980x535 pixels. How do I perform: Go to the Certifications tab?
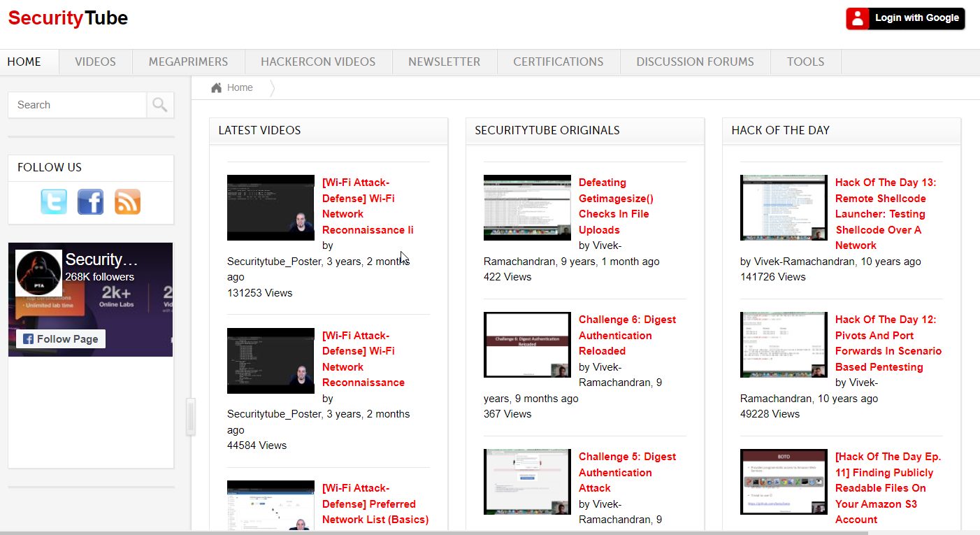click(x=558, y=62)
